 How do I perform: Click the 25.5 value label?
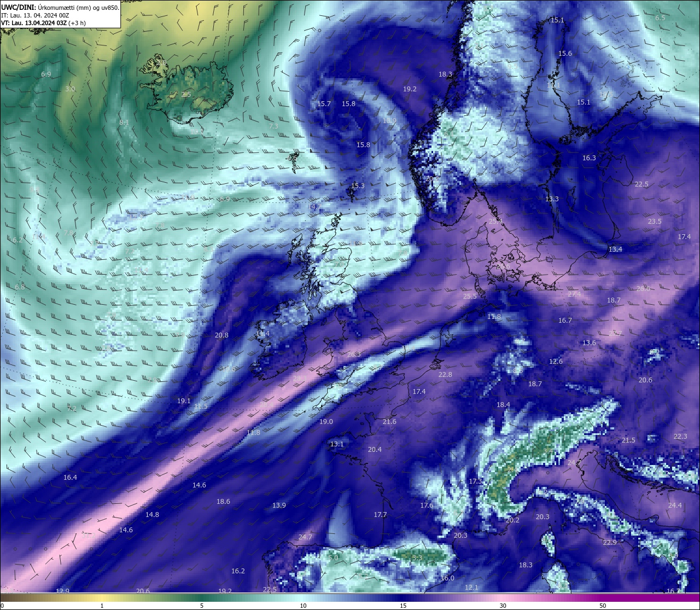click(470, 297)
